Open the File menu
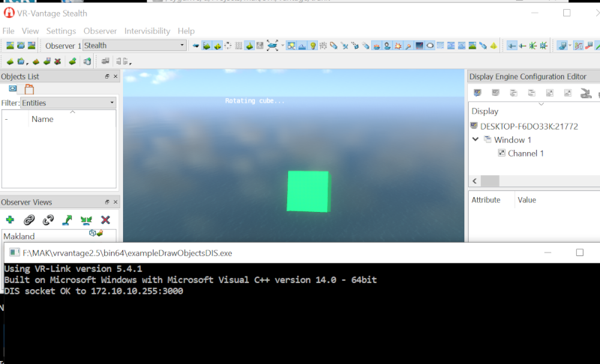 (x=8, y=31)
